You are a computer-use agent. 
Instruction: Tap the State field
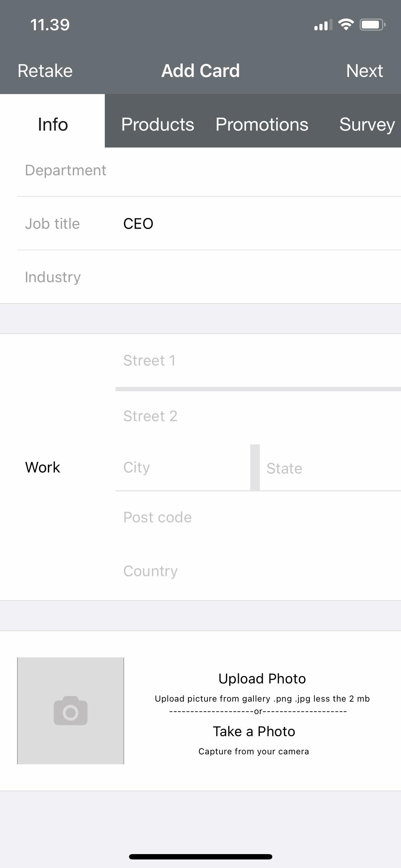330,468
